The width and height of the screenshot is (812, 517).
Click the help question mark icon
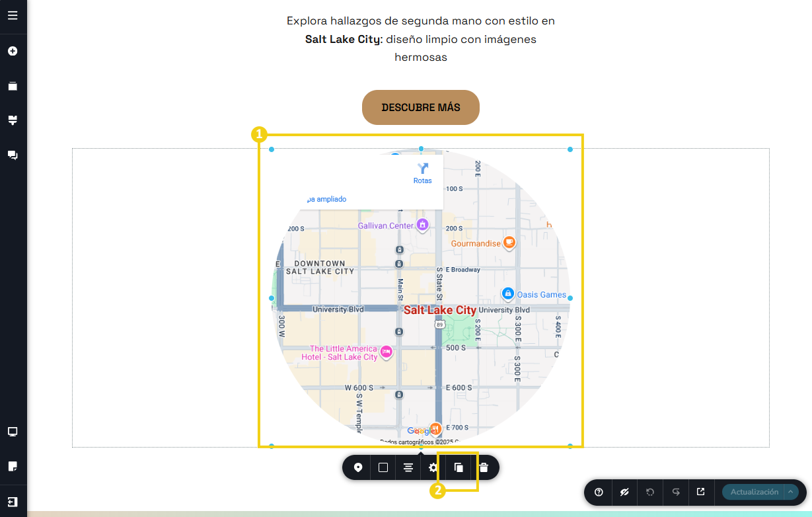click(599, 492)
